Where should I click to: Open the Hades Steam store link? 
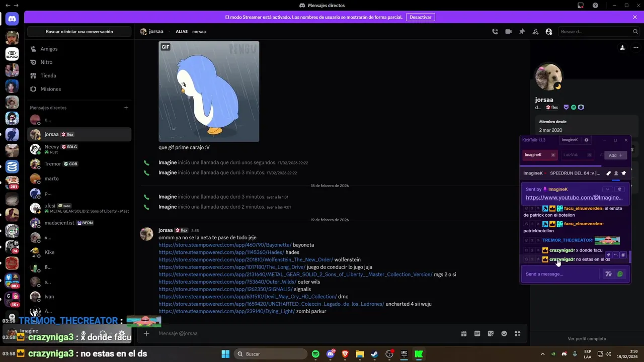(221, 252)
